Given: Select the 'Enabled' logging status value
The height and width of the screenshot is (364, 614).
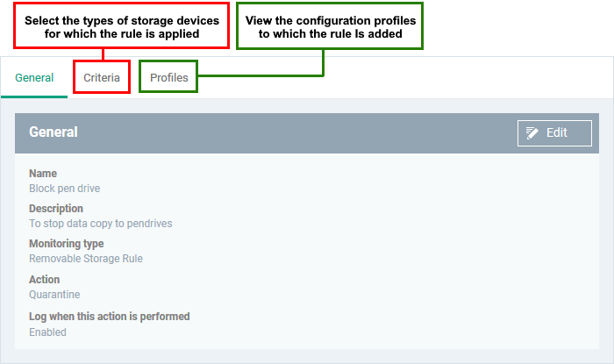Looking at the screenshot, I should [47, 332].
